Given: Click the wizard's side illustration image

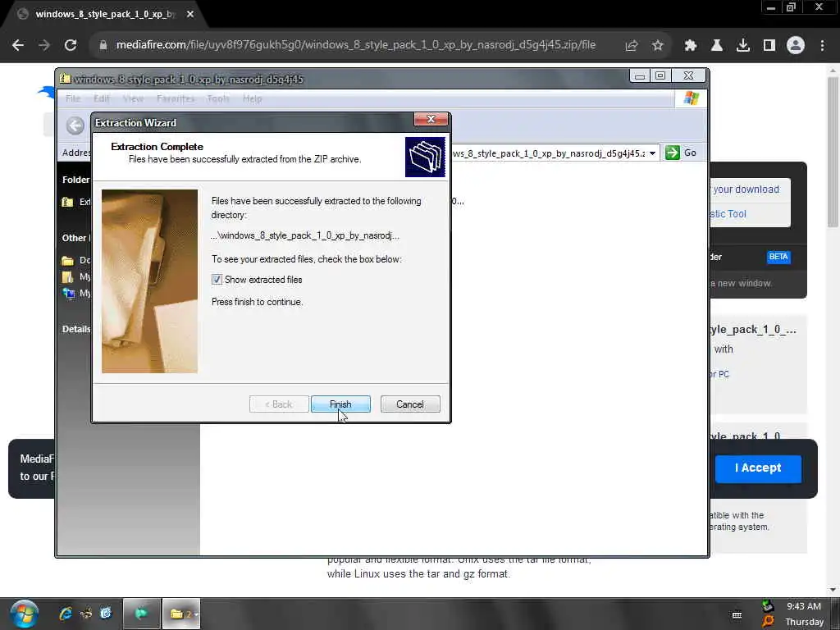Looking at the screenshot, I should pos(149,281).
